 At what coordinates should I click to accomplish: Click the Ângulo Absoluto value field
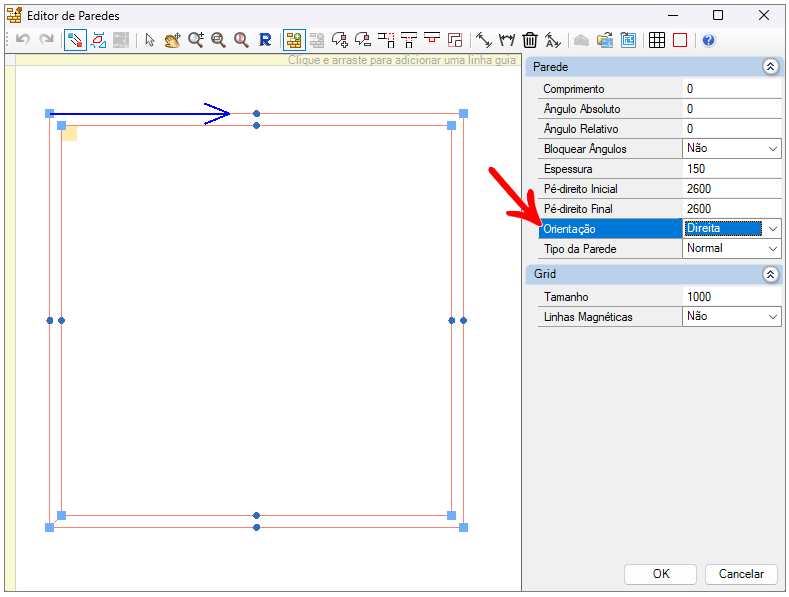(732, 109)
